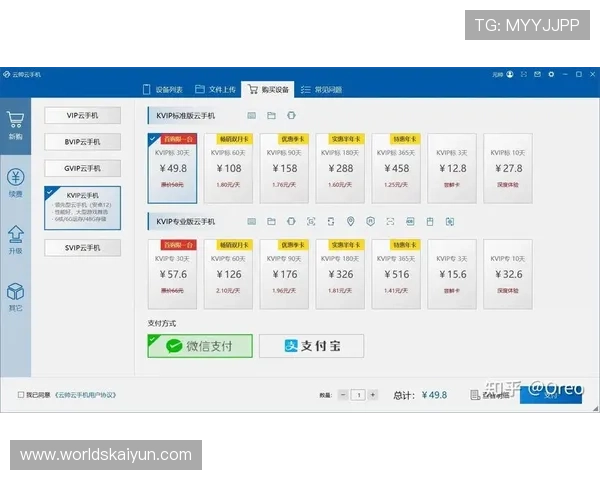Screen dimensions: 600x480
Task: Open the 新购 new purchase sidebar section
Action: [15, 126]
